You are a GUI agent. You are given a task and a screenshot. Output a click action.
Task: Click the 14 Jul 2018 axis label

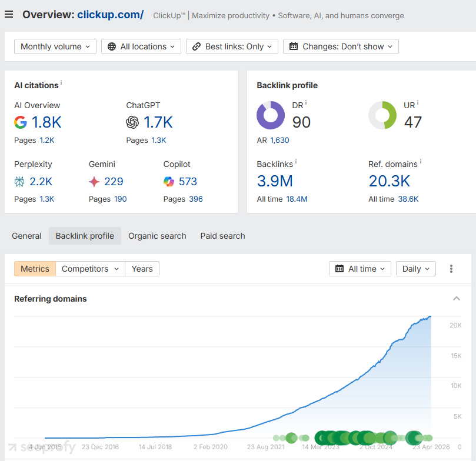click(x=155, y=447)
